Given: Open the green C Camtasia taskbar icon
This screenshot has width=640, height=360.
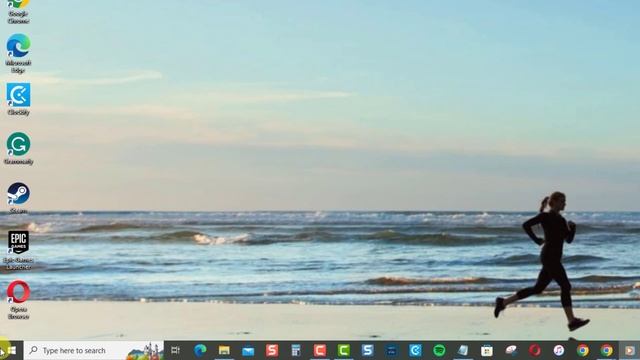Looking at the screenshot, I should [344, 351].
